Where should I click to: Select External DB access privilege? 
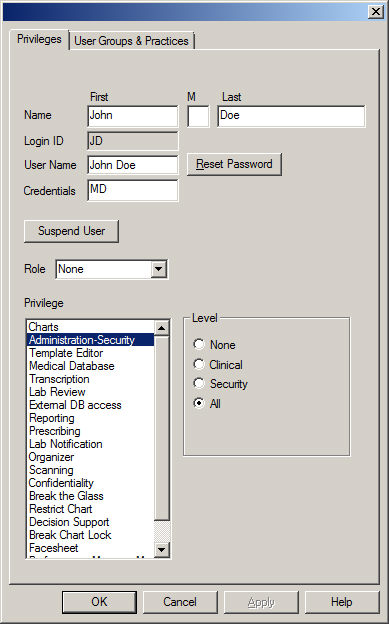(90, 405)
